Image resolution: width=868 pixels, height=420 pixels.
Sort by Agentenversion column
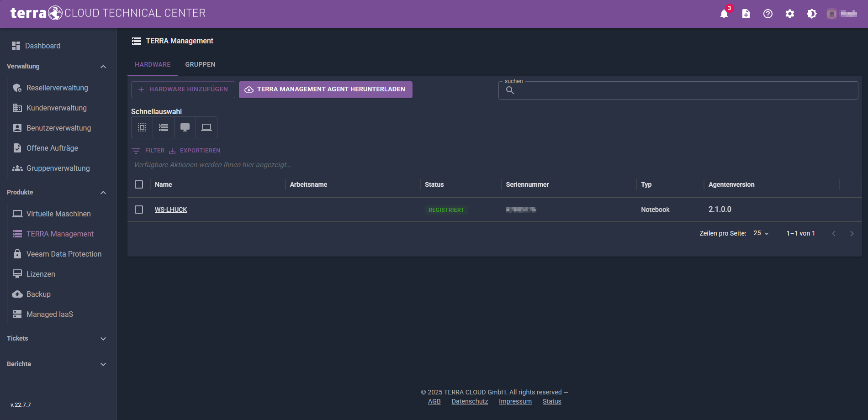(x=731, y=184)
